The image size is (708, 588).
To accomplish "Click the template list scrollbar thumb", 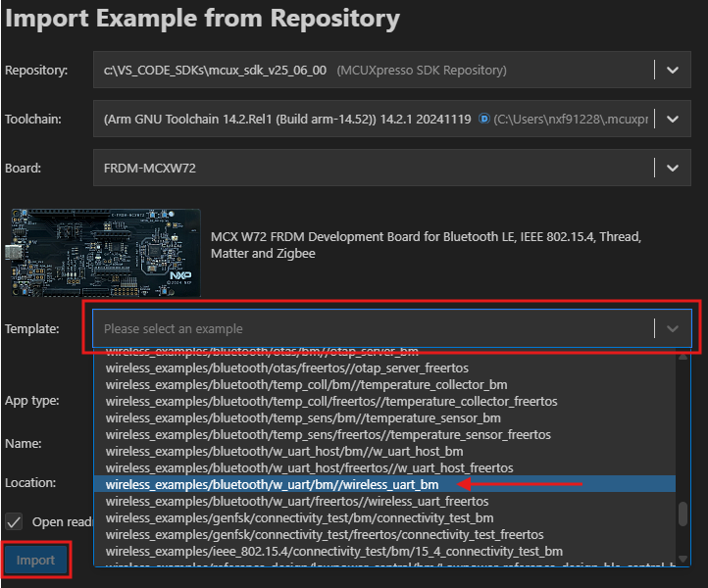I will [683, 514].
